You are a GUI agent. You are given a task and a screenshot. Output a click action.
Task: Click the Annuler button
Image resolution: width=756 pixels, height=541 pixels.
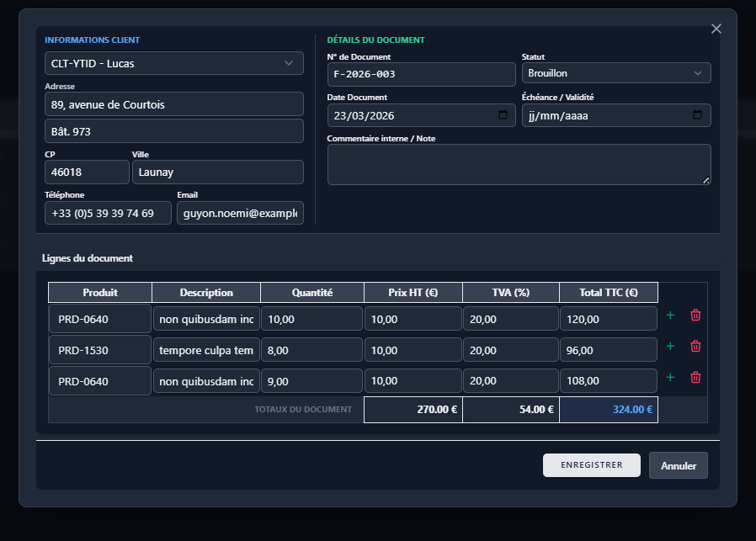point(679,465)
